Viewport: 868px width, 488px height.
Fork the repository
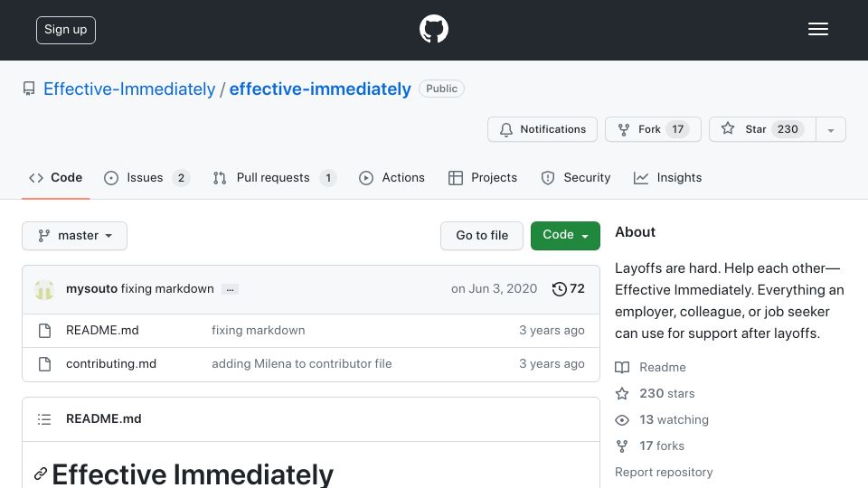(x=653, y=129)
